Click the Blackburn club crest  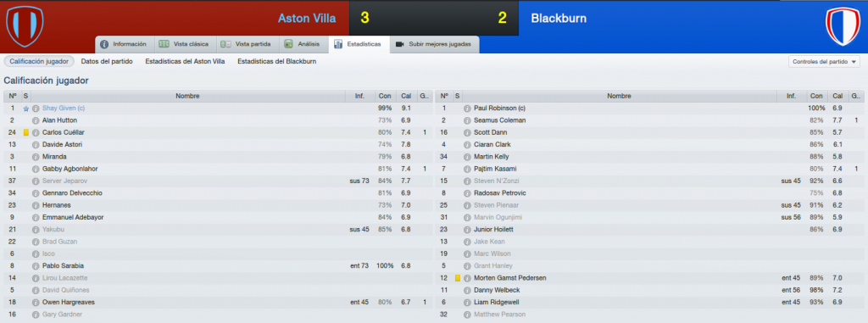pos(843,26)
